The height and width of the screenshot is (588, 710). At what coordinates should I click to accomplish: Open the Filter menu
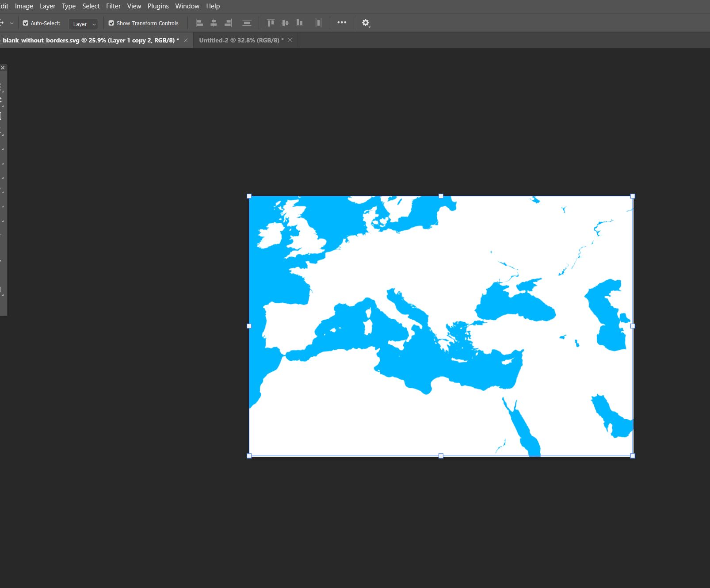point(113,6)
